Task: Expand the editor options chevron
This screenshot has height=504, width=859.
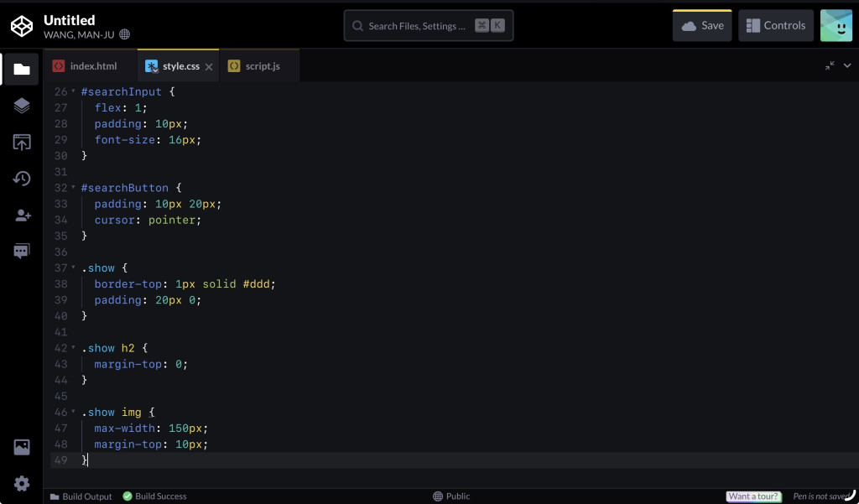Action: (847, 65)
